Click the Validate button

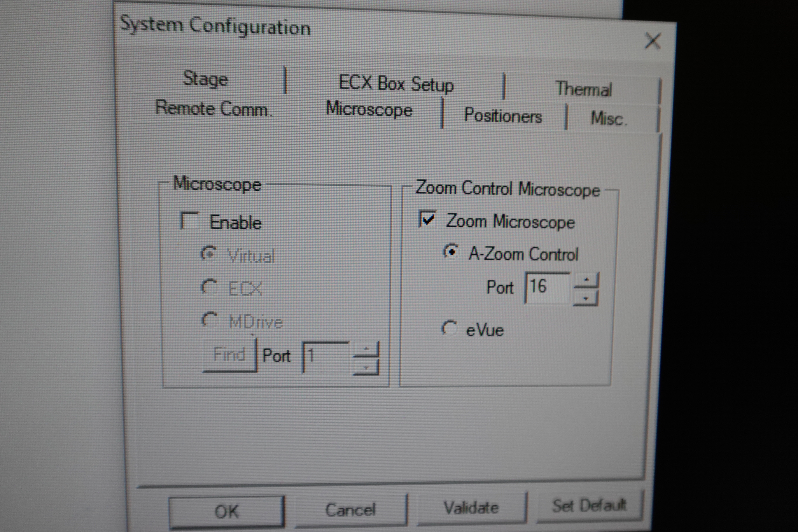pos(471,508)
